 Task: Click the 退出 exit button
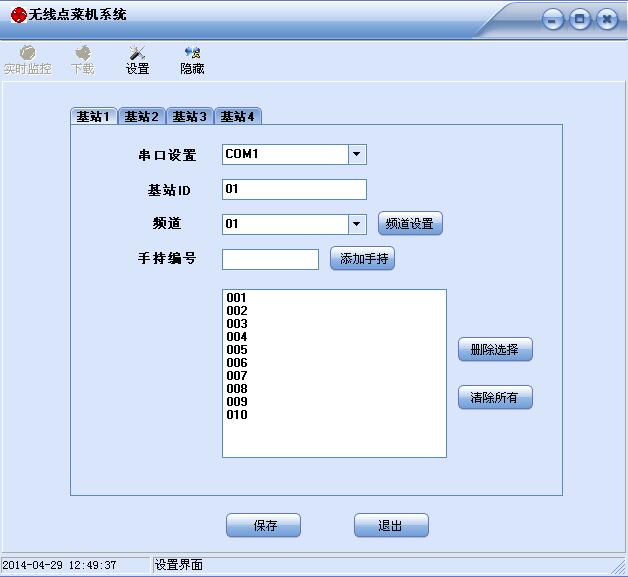tap(391, 525)
